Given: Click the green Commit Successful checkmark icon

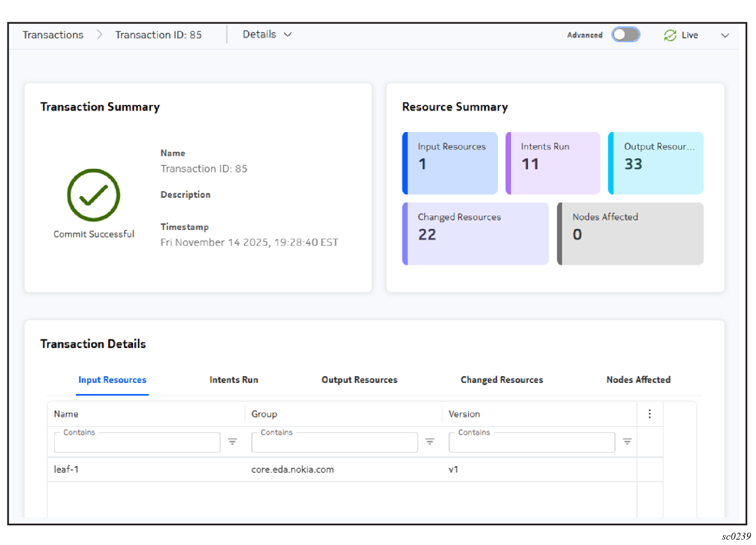Looking at the screenshot, I should click(94, 195).
